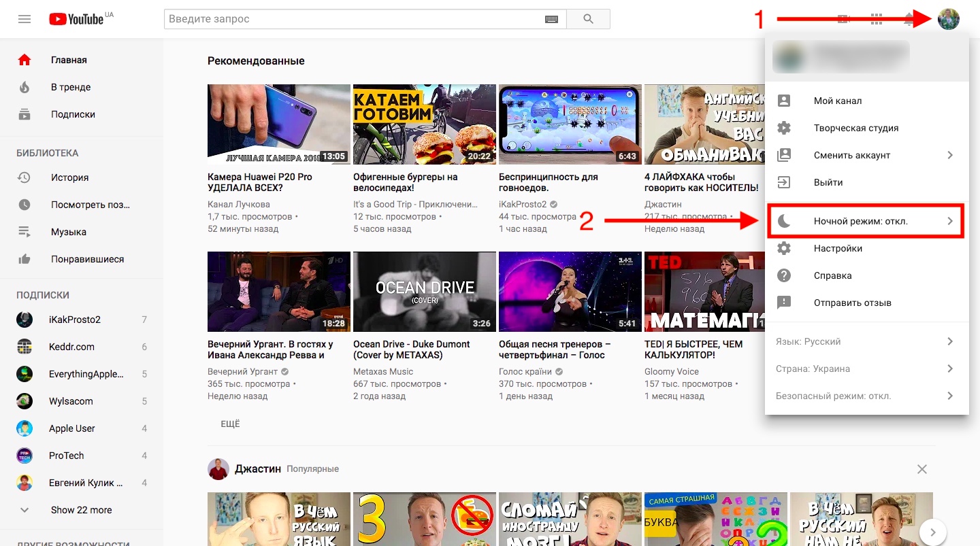This screenshot has width=980, height=546.
Task: Expand the Ночной режим chevron
Action: 950,221
